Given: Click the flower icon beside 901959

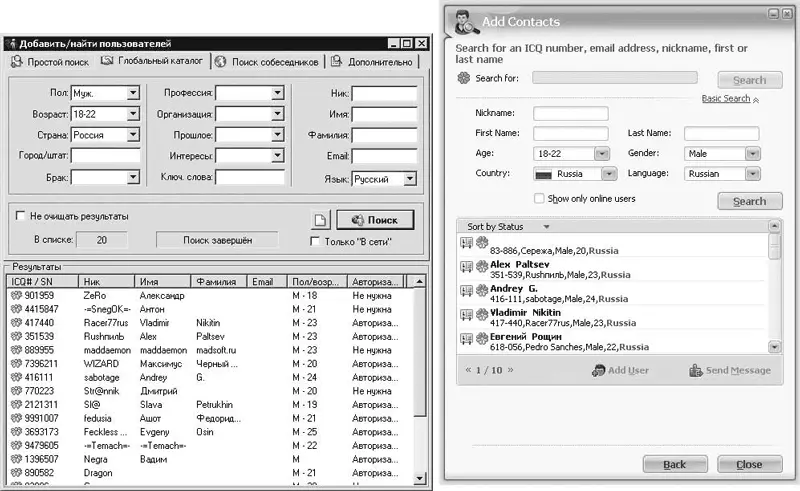Looking at the screenshot, I should click(16, 295).
